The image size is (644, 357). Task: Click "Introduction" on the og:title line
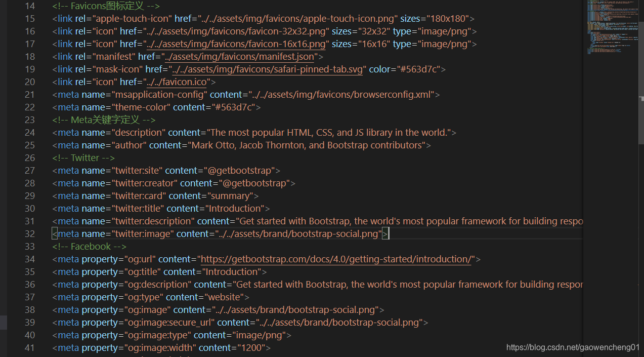232,272
